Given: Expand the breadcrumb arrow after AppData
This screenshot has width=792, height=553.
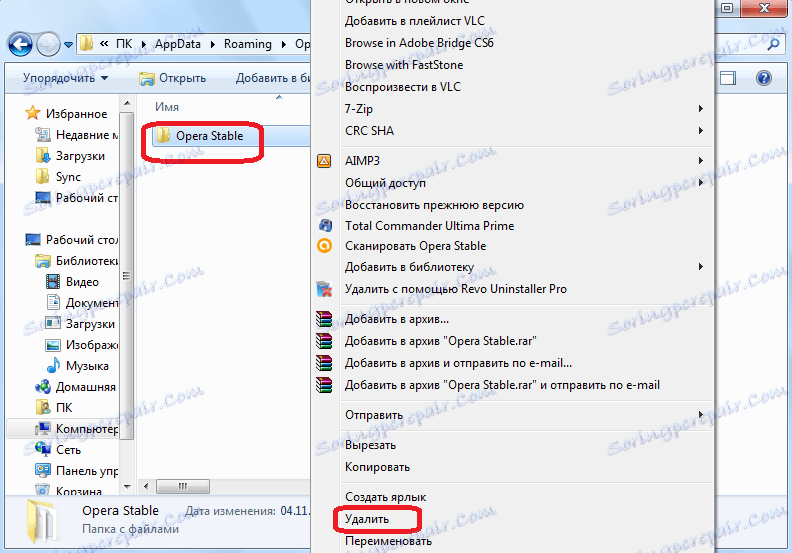Looking at the screenshot, I should [213, 44].
